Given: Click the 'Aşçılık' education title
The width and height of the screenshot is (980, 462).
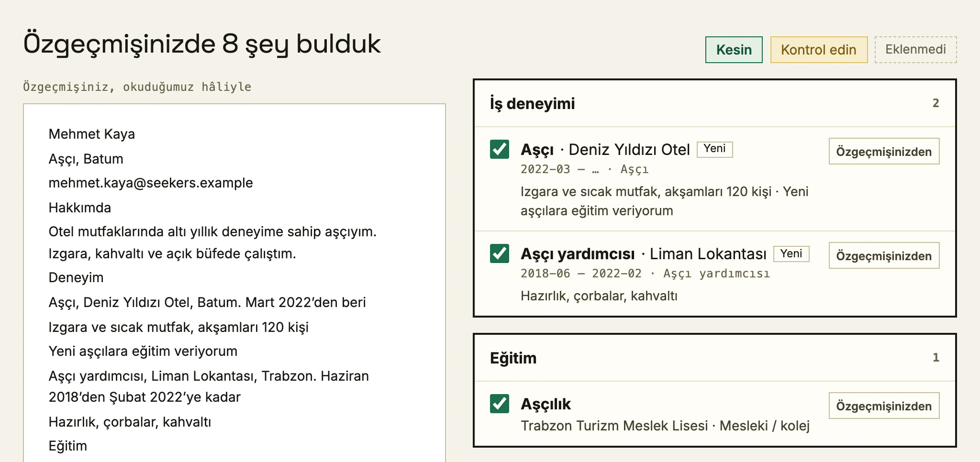Looking at the screenshot, I should tap(546, 404).
